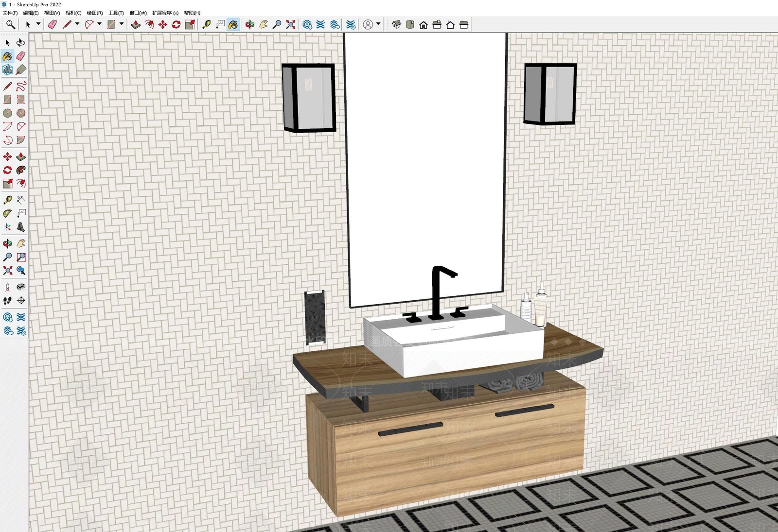Pick the 3D Text tool in left toolbar
778x532 pixels.
point(21,227)
